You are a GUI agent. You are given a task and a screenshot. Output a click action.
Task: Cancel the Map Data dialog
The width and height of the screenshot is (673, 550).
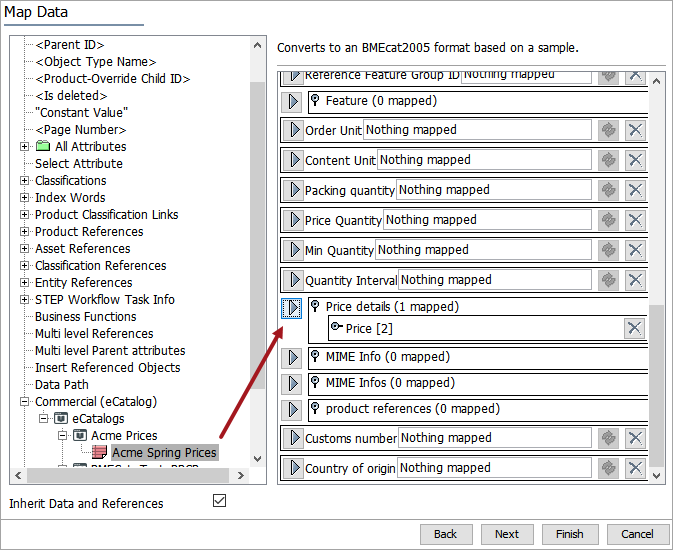(x=637, y=534)
